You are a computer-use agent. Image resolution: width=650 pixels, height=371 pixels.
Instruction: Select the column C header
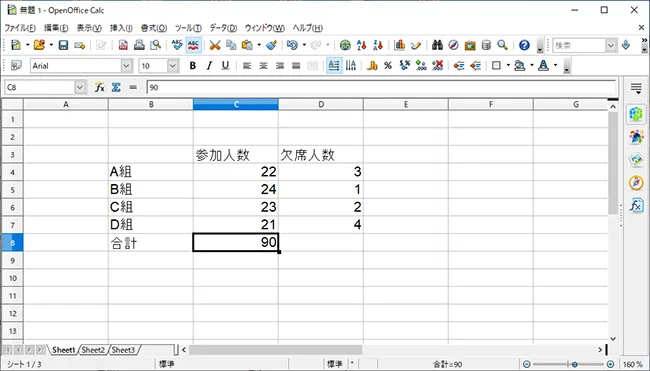[x=235, y=104]
